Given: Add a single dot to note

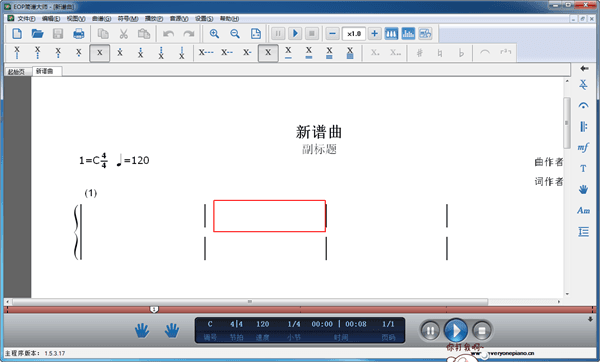Looking at the screenshot, I should pyautogui.click(x=375, y=53).
